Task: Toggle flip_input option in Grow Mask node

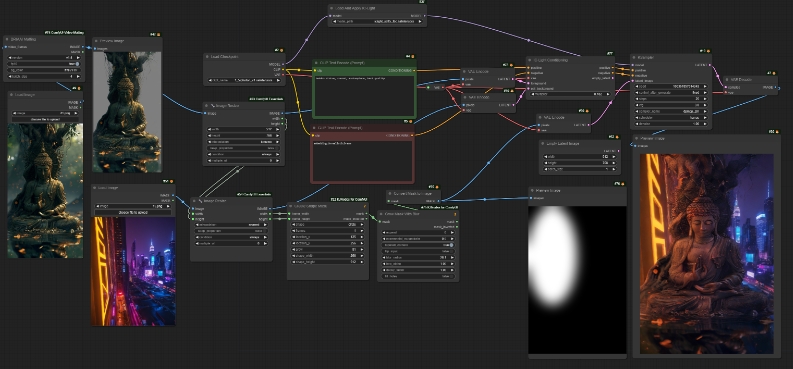Action: click(418, 251)
